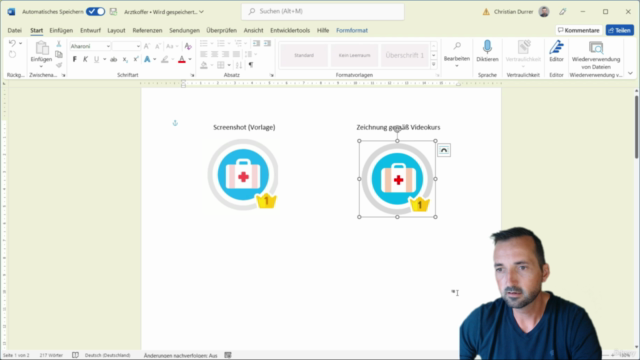The width and height of the screenshot is (640, 360).
Task: Click the Cut scissors icon
Action: (x=59, y=44)
